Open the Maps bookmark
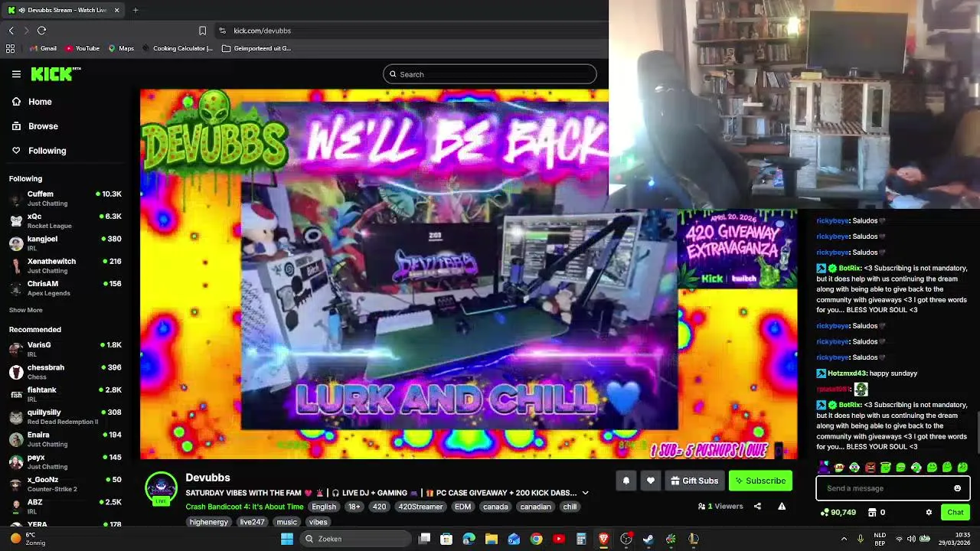Image resolution: width=980 pixels, height=551 pixels. click(121, 48)
